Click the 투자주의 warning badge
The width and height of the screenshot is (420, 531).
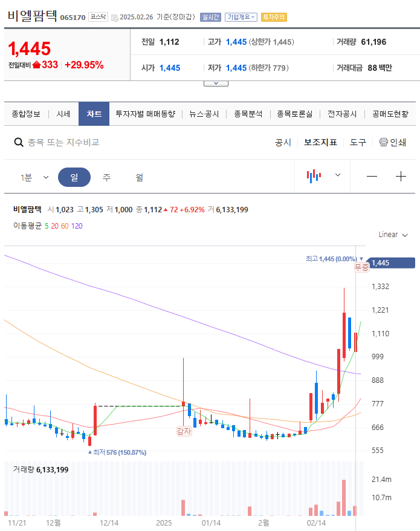click(274, 17)
